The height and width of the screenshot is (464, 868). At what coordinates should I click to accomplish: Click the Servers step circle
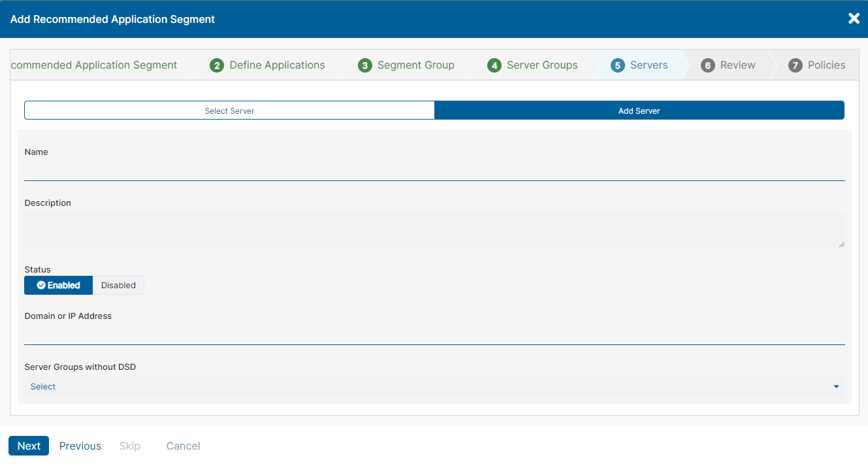click(x=617, y=65)
